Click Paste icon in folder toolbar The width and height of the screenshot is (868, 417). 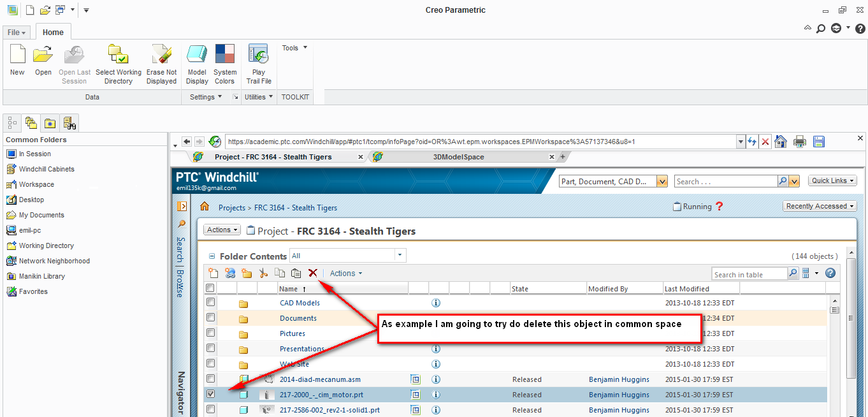coord(296,273)
